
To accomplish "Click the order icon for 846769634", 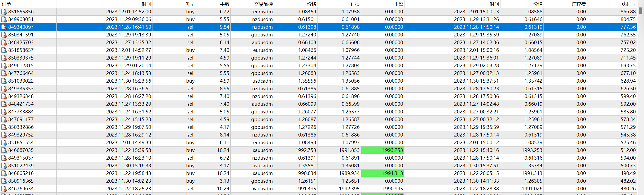I will tap(4, 189).
